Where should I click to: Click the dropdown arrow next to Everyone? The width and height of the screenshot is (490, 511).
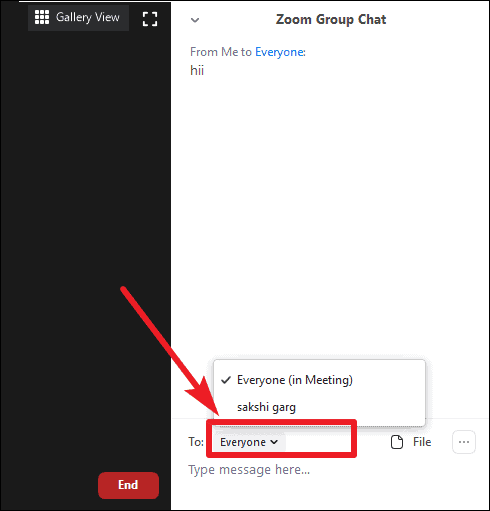pos(274,442)
